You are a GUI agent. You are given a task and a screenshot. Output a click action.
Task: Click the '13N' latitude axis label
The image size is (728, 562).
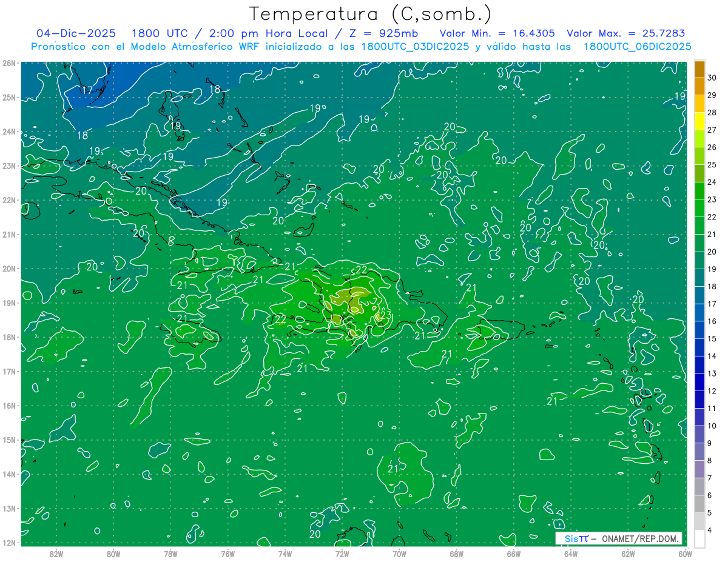coord(8,509)
